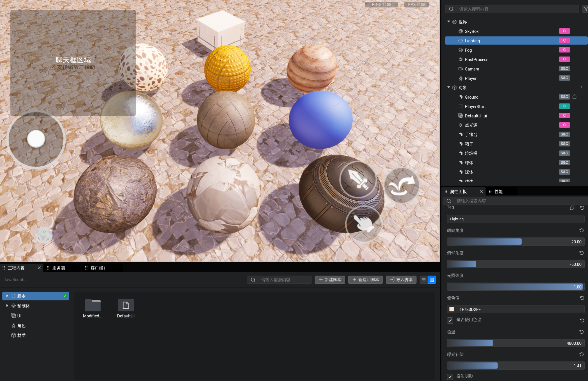588x381 pixels.
Task: Open the Modified... folder
Action: click(x=93, y=308)
